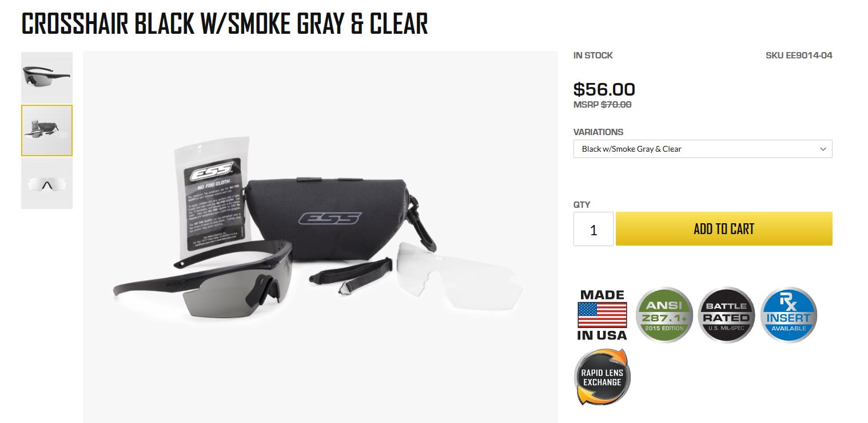
Task: Select the clear lens thumbnail
Action: pos(47,184)
